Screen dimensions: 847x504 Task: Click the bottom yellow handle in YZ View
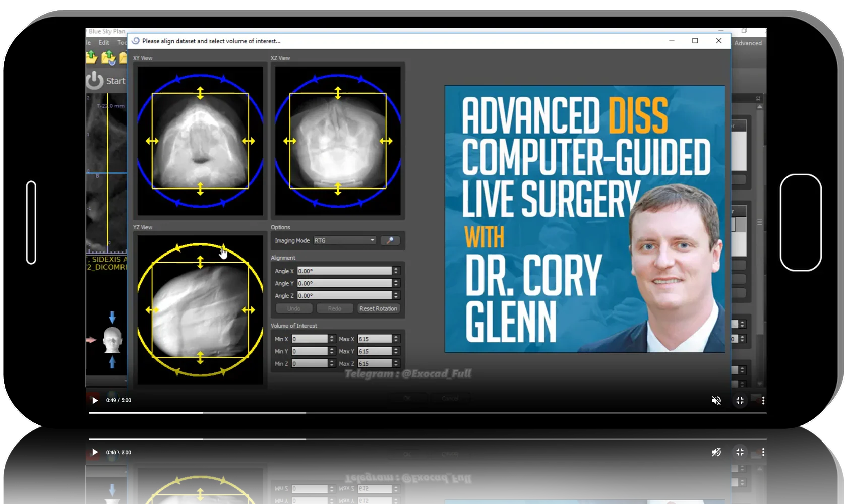[200, 357]
